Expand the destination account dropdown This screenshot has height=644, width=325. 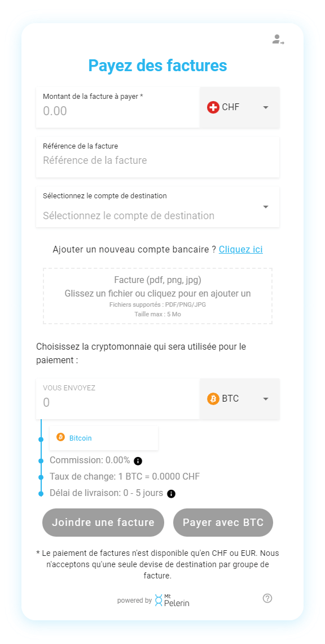(x=265, y=207)
